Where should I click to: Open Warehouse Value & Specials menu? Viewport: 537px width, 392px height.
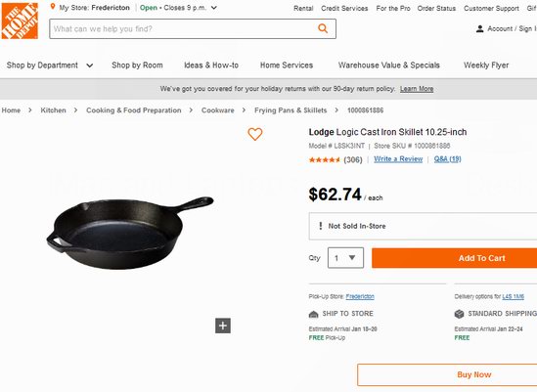pyautogui.click(x=389, y=65)
